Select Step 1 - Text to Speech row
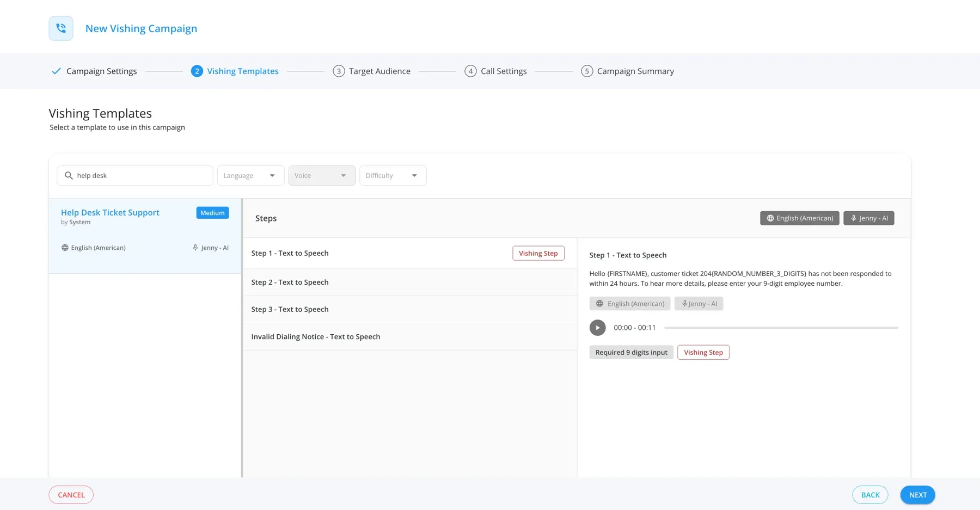The image size is (980, 510). tap(409, 253)
